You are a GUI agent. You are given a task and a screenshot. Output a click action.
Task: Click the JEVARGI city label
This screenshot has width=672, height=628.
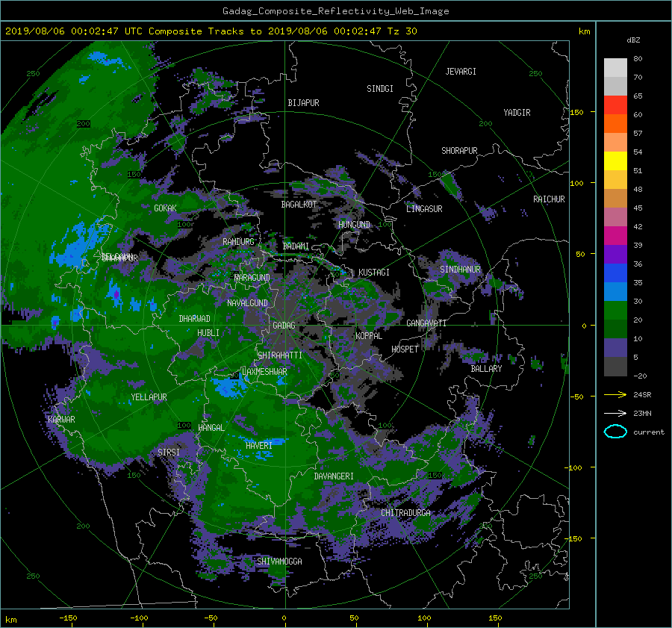[461, 72]
